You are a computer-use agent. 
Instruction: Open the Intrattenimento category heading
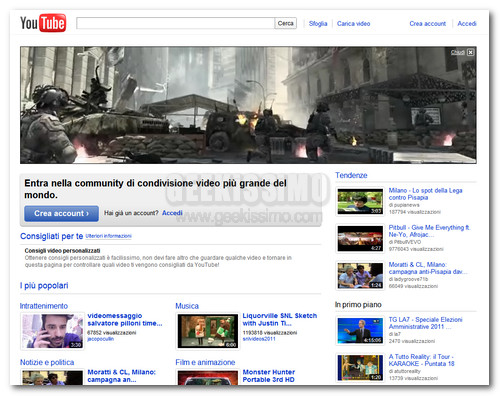pos(44,306)
